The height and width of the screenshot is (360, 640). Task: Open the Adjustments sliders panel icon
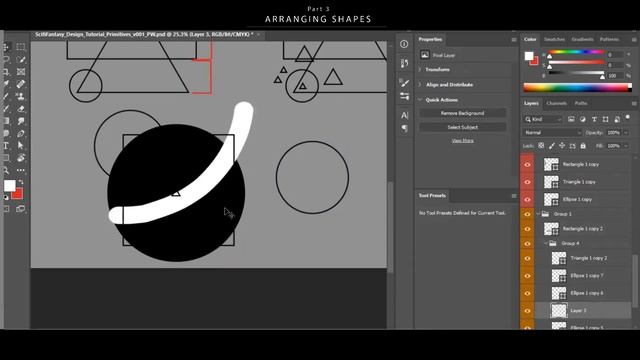[404, 97]
